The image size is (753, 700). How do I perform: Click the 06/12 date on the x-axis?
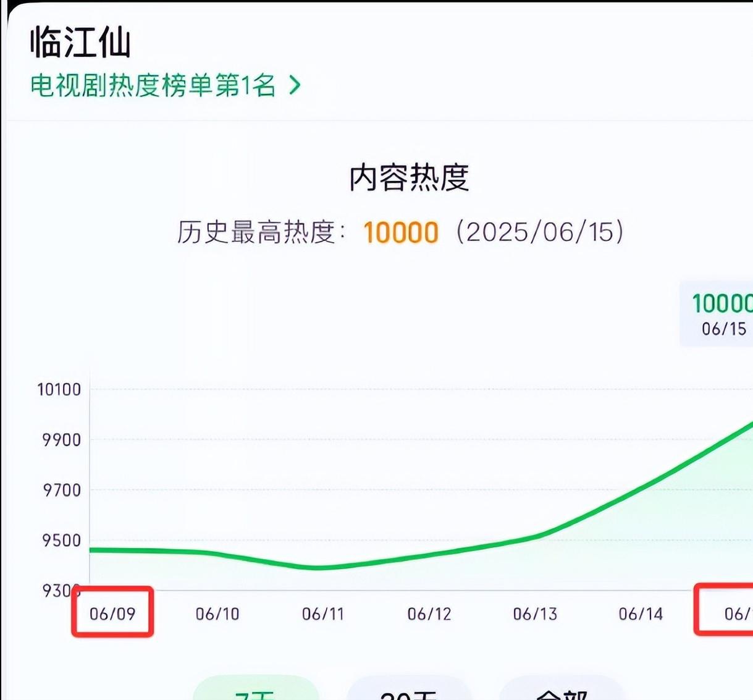[x=429, y=614]
